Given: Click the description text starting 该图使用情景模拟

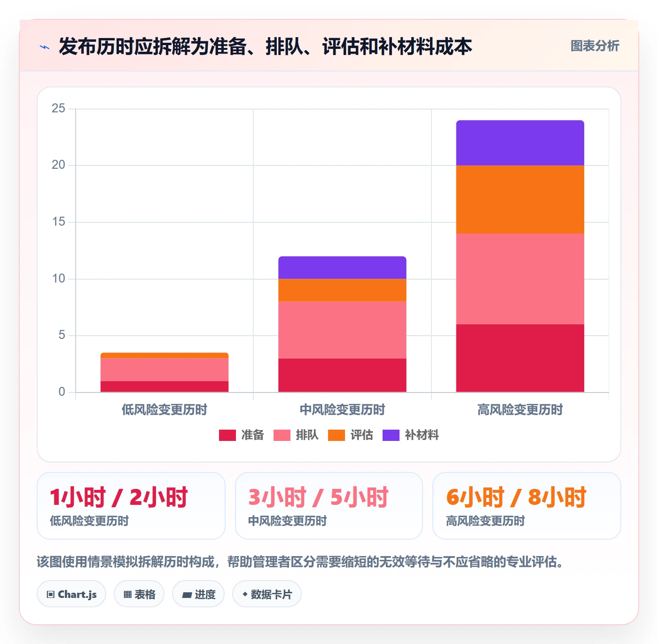Looking at the screenshot, I should pyautogui.click(x=301, y=562).
